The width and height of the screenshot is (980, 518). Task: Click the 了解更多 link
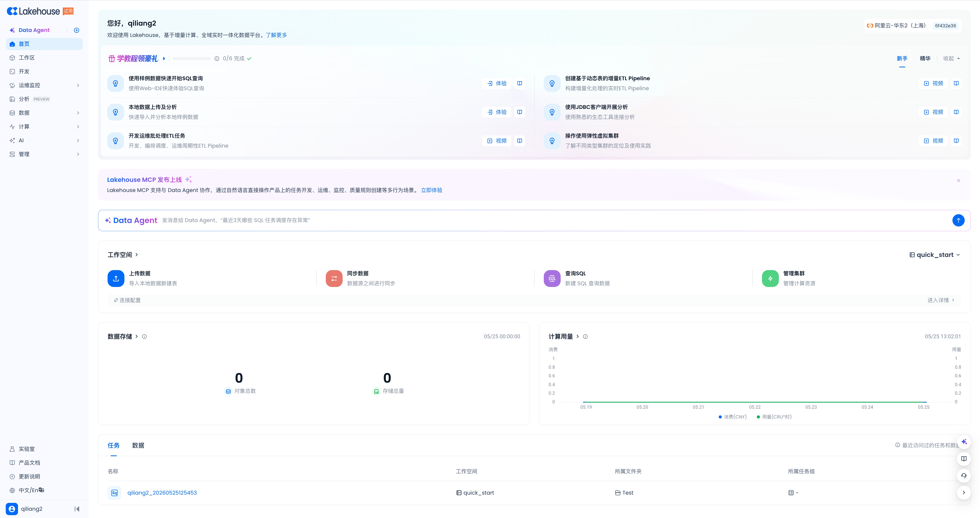click(x=276, y=35)
